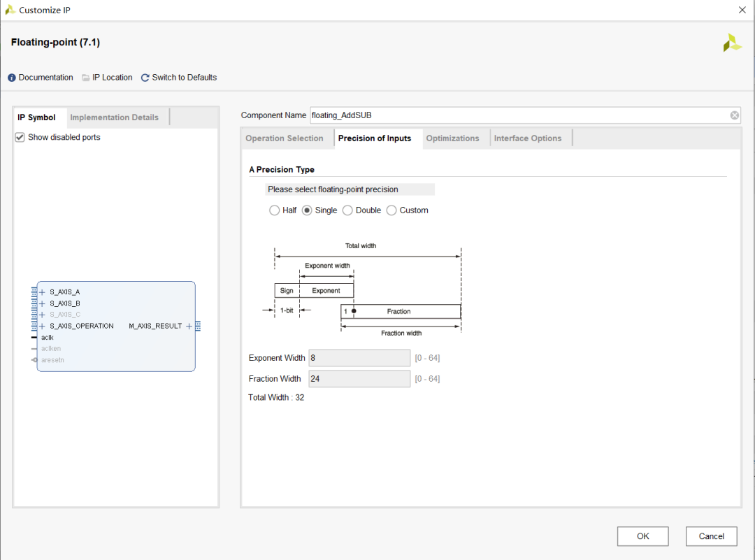
Task: Show the Implementation Details tab
Action: point(115,117)
